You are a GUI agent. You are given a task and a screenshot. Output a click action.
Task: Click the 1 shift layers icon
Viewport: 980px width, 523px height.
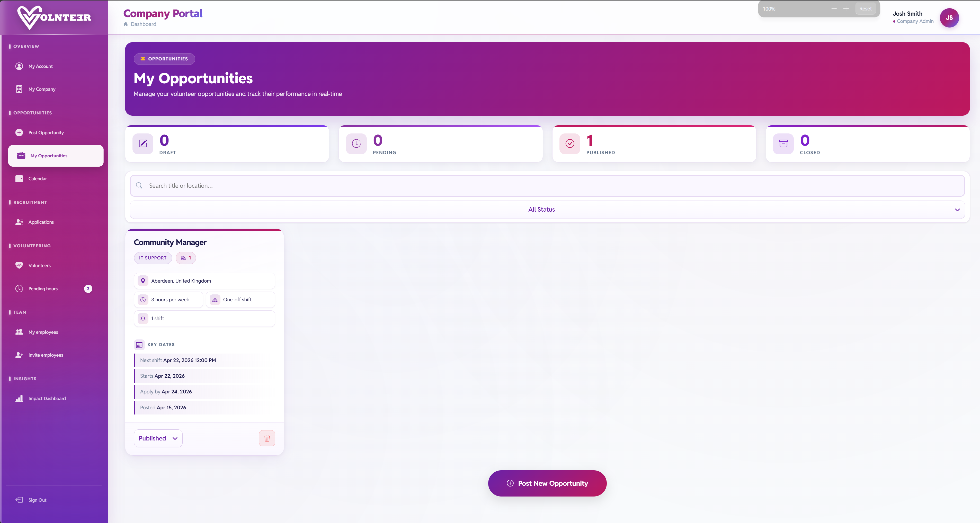pos(143,319)
